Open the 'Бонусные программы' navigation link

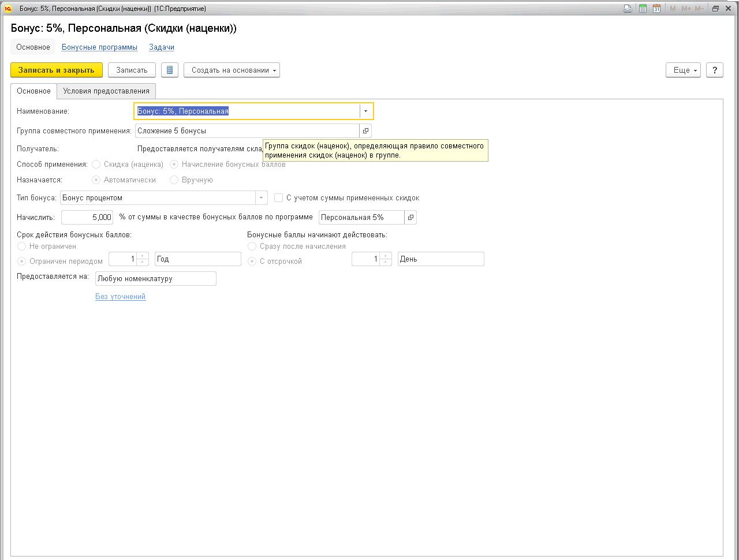pyautogui.click(x=99, y=47)
